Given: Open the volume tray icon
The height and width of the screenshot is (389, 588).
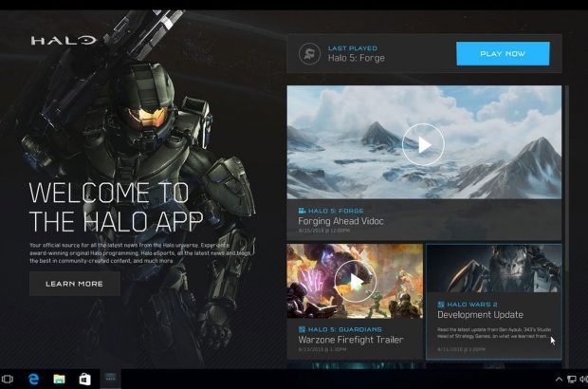Looking at the screenshot, I should click(583, 380).
